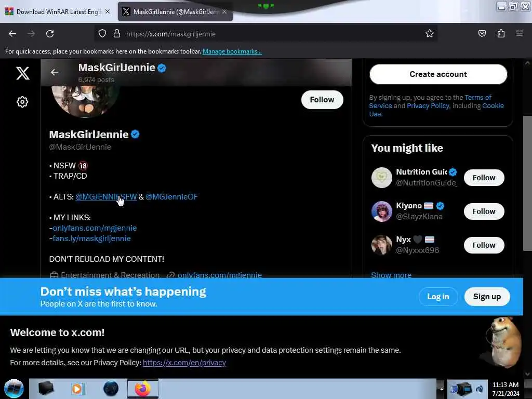Show hidden tray icons arrow
Viewport: 532px width, 399px height.
[x=442, y=389]
